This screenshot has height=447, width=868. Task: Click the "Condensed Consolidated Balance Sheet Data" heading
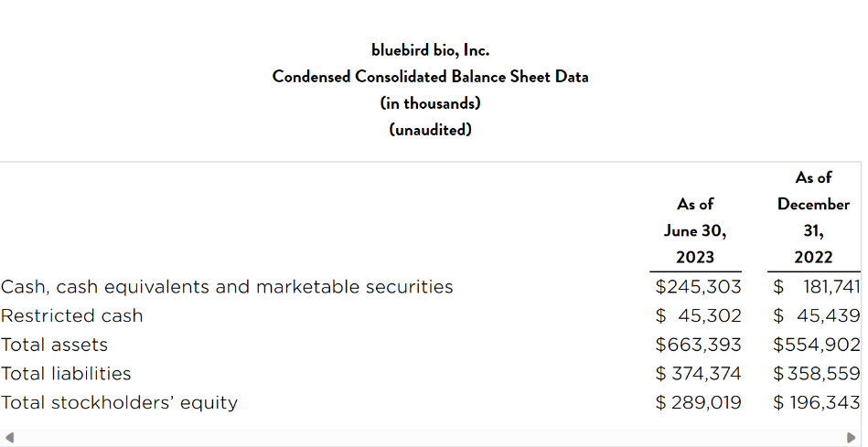point(430,77)
